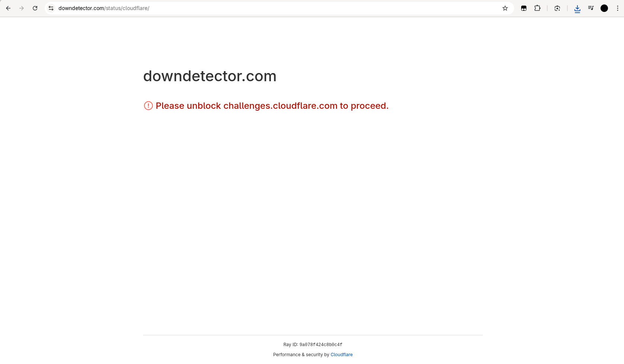Click the downdetector.com page heading
The height and width of the screenshot is (364, 624).
(210, 76)
